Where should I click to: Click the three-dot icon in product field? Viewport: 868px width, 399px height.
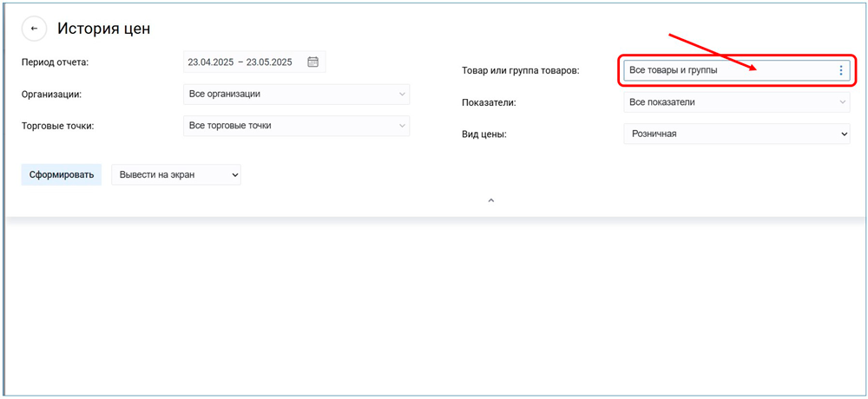pyautogui.click(x=840, y=70)
